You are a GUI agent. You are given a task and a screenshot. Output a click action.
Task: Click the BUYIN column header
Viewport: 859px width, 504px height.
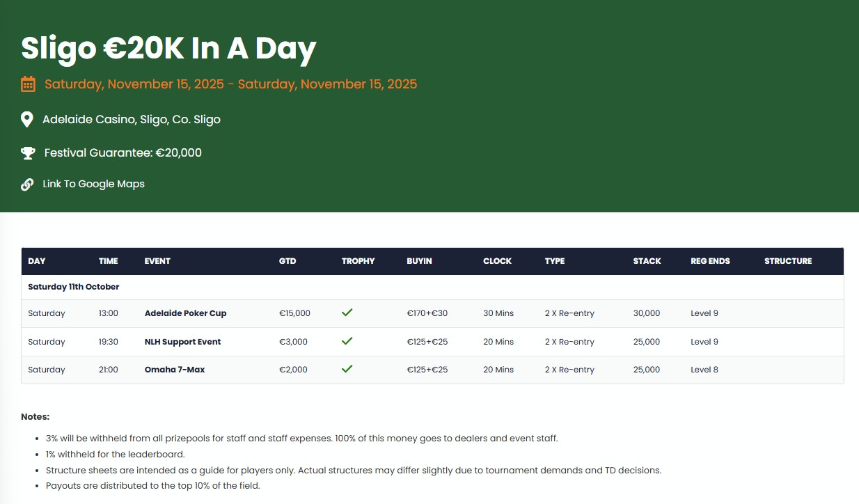[419, 261]
